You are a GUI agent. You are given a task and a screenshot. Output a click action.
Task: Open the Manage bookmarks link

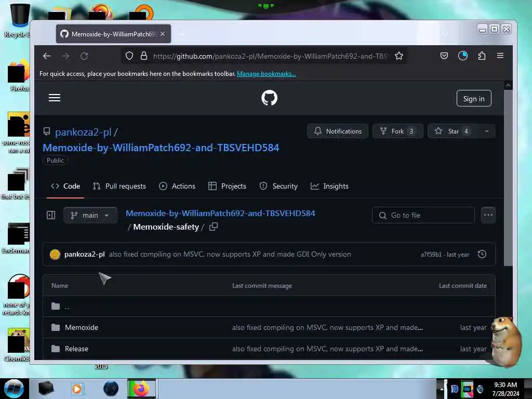[267, 74]
